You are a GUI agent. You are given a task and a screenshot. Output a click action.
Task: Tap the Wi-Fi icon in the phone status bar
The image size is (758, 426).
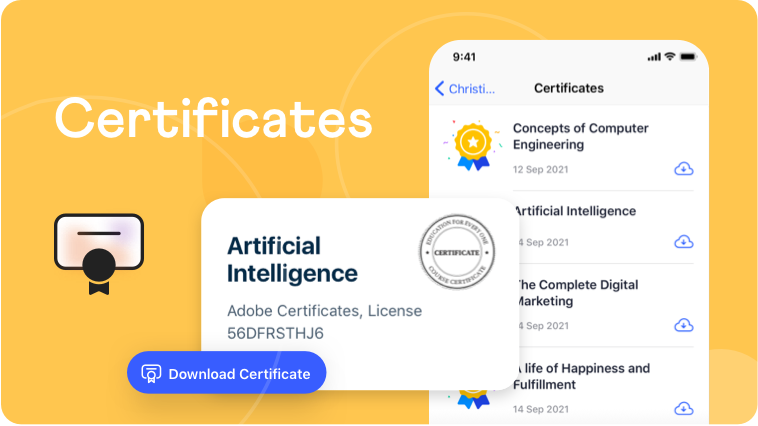[x=668, y=57]
